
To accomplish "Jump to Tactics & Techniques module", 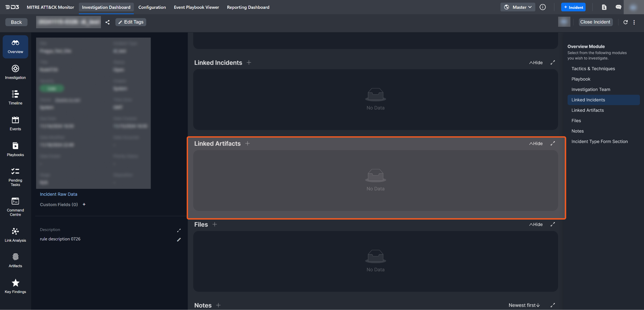I will [x=593, y=69].
